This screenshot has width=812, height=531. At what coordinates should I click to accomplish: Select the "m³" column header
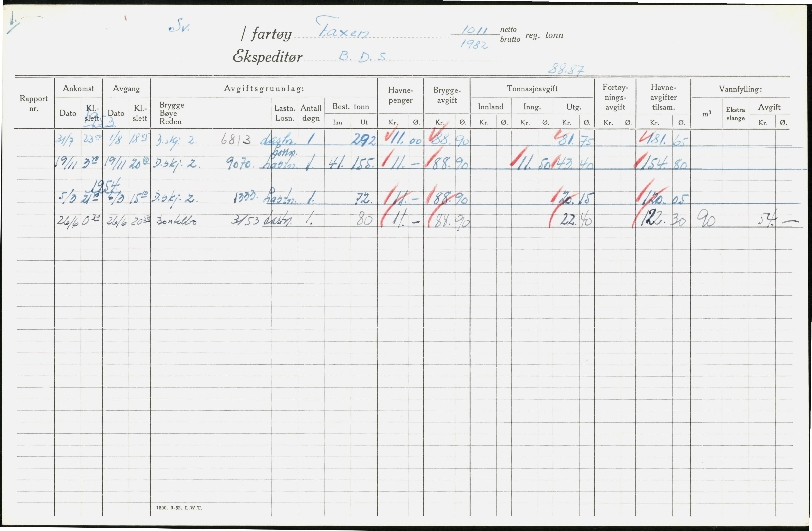(707, 114)
